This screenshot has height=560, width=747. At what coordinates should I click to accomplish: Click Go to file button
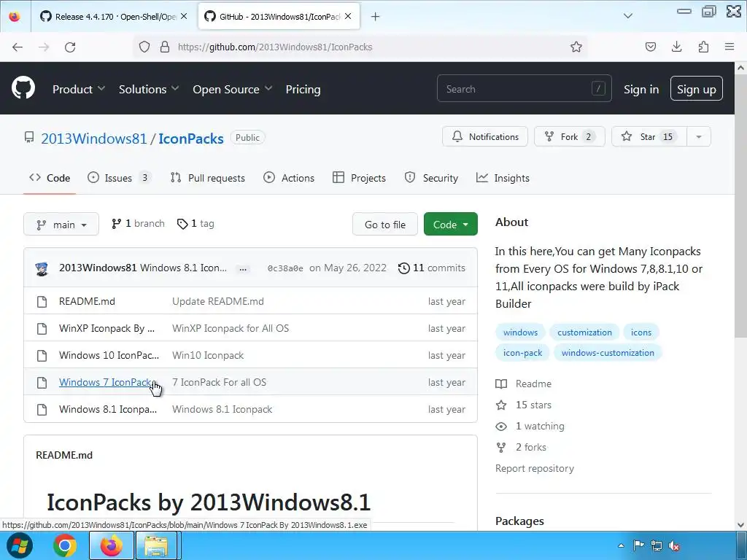385,225
